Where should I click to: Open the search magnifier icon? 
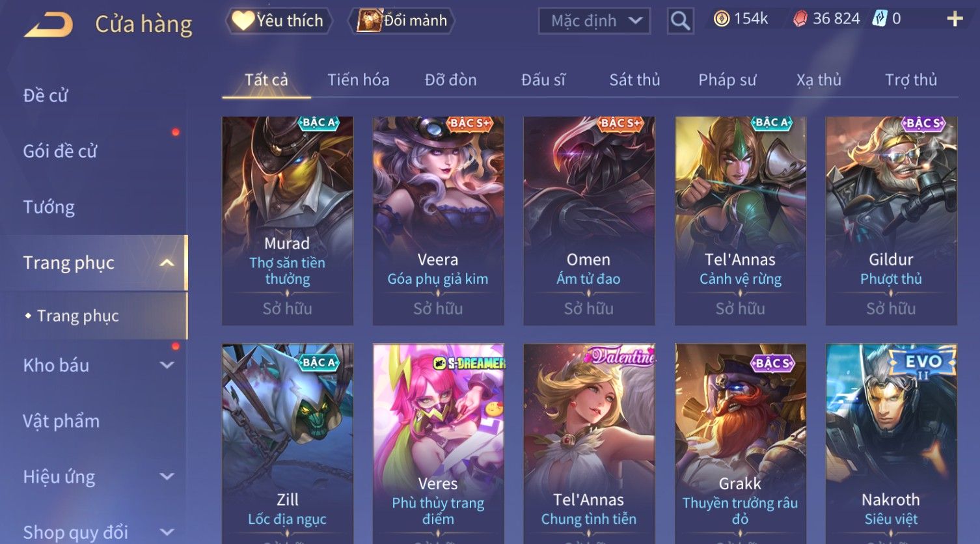[x=680, y=21]
